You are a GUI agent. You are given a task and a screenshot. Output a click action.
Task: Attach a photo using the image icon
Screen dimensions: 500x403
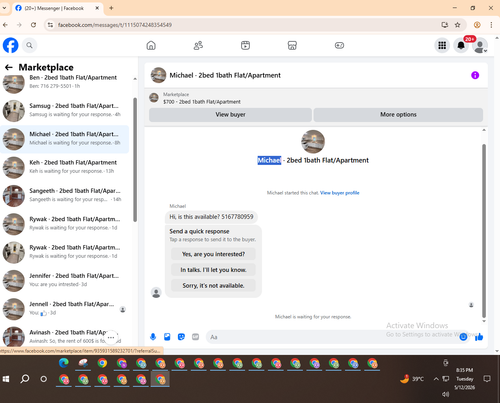[167, 337]
